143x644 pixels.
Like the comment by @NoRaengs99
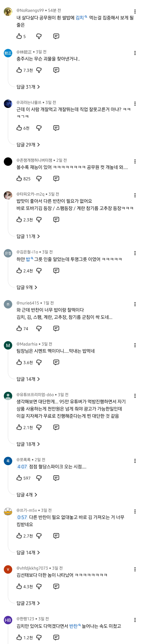[x=19, y=36]
